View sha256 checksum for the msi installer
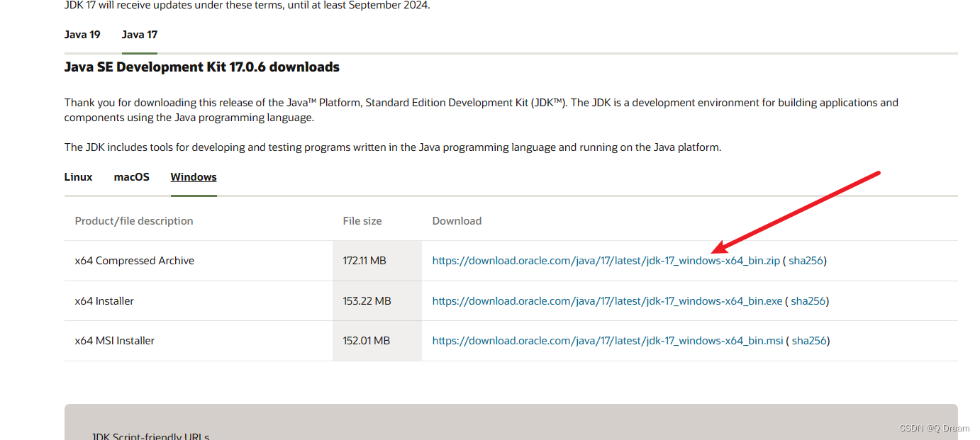The width and height of the screenshot is (980, 440). [x=809, y=341]
